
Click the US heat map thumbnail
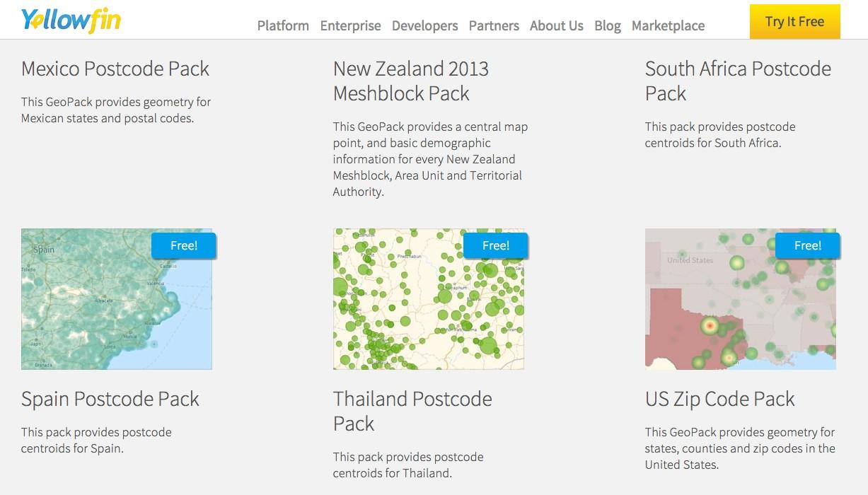tap(741, 298)
